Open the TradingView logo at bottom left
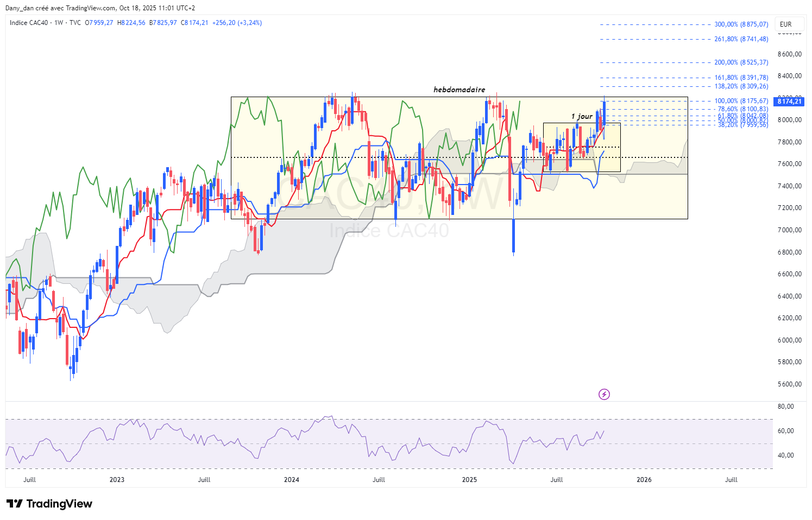This screenshot has width=812, height=520. 49,504
